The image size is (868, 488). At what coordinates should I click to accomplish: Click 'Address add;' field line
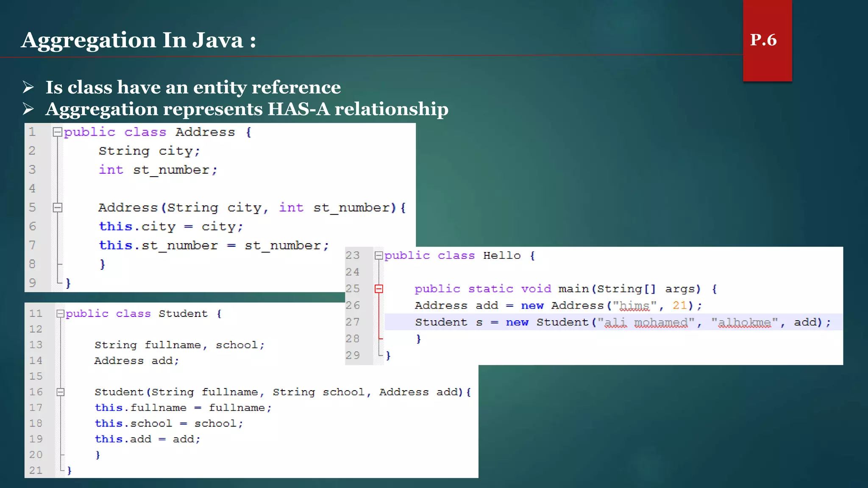point(137,361)
